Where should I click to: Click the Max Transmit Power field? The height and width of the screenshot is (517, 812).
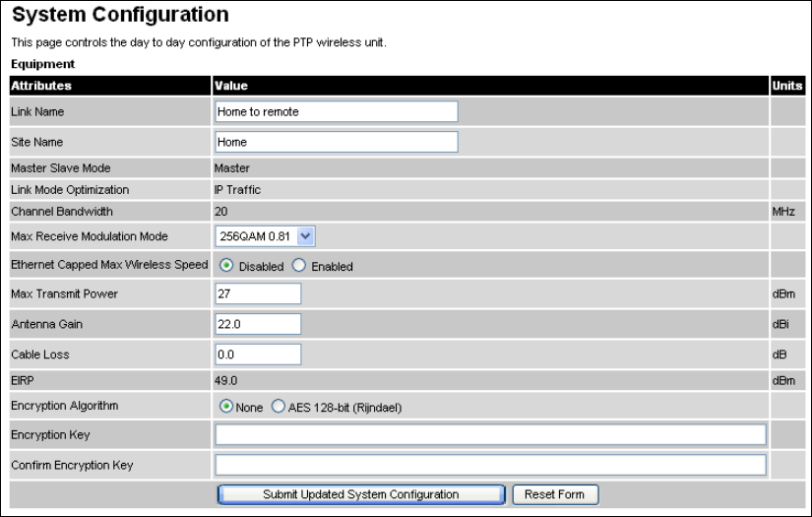pos(258,293)
